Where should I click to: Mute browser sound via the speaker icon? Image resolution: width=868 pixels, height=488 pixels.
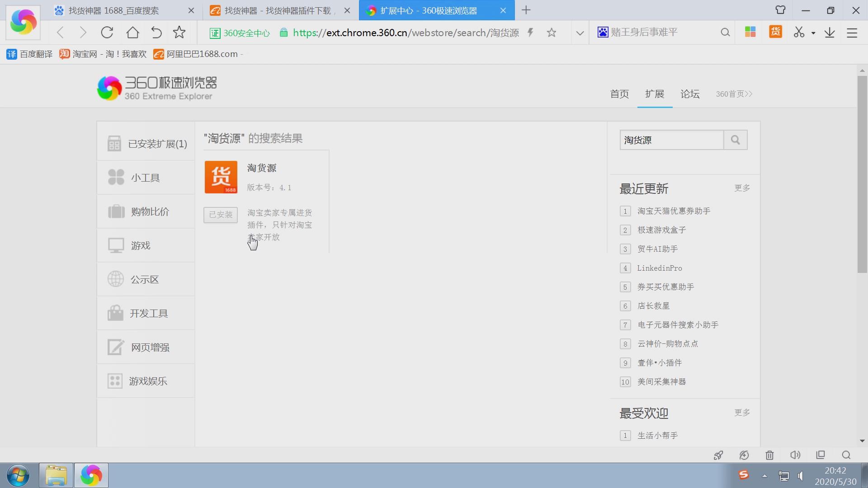(x=795, y=455)
